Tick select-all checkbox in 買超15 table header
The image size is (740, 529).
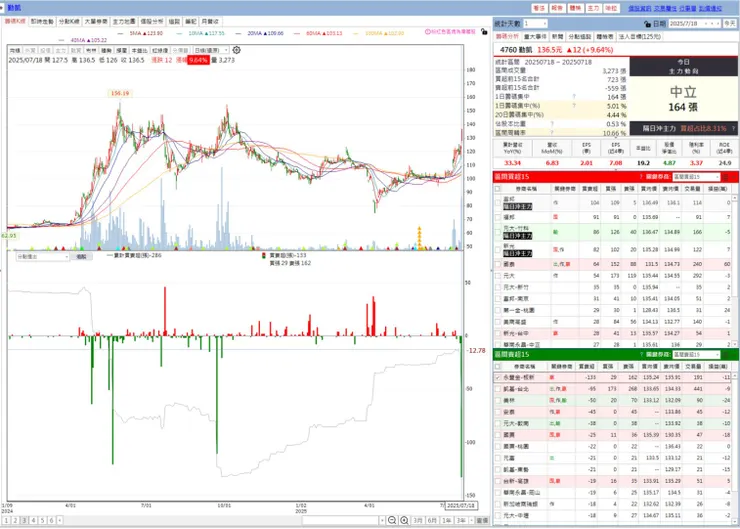coord(497,189)
